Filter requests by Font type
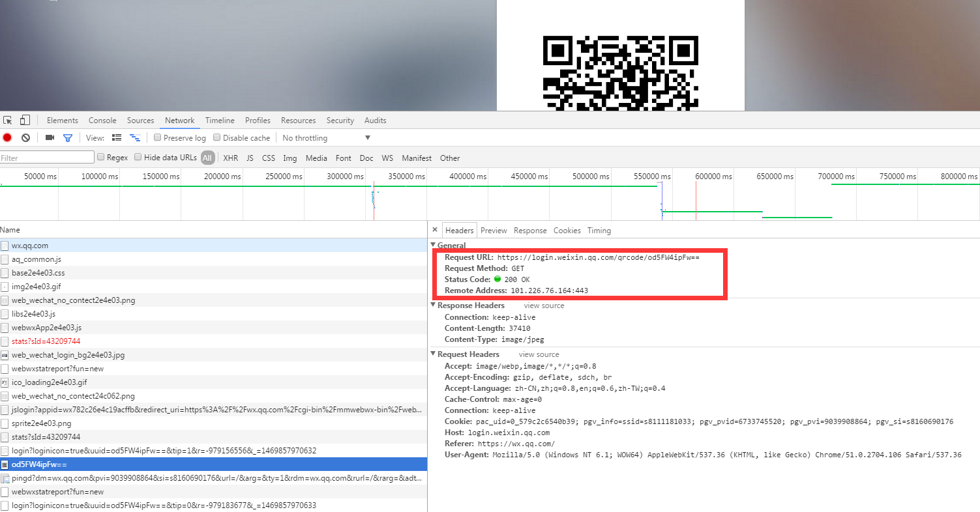The image size is (980, 512). 344,158
